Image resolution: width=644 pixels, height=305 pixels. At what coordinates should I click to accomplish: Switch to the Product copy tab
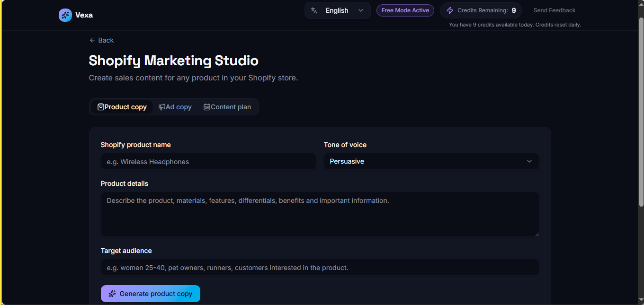[122, 107]
